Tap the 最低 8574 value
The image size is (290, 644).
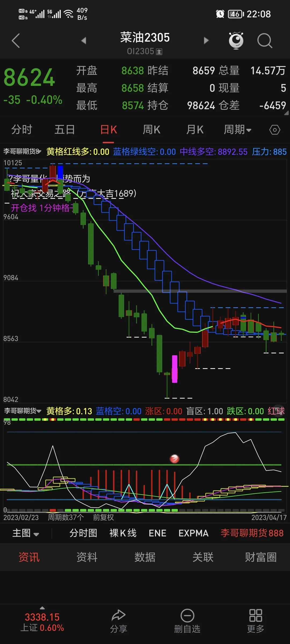[133, 105]
